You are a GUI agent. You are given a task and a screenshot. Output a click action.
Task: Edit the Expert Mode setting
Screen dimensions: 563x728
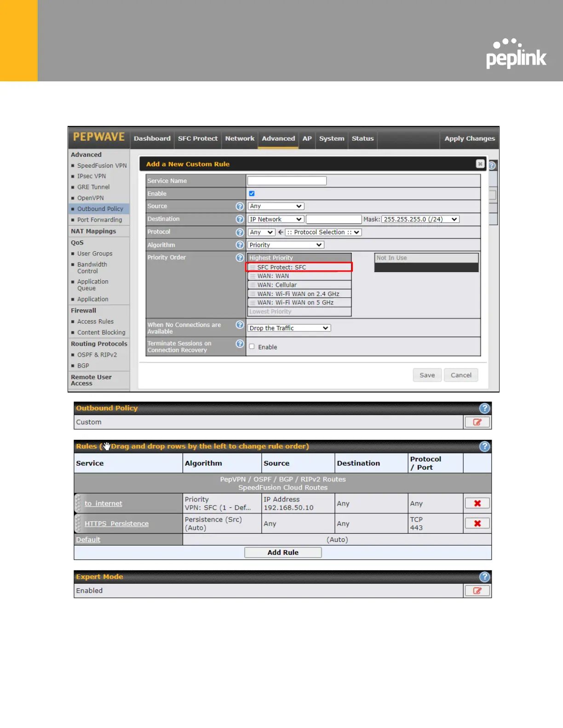click(477, 591)
